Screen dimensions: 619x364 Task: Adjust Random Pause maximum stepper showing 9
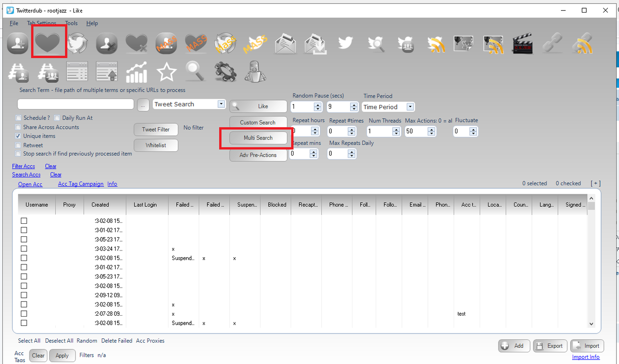tap(354, 107)
